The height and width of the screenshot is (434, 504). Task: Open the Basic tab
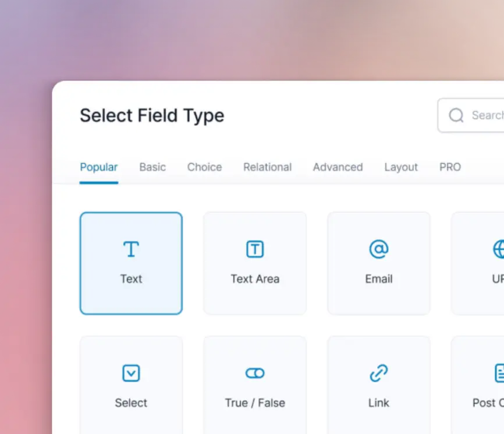pos(152,167)
